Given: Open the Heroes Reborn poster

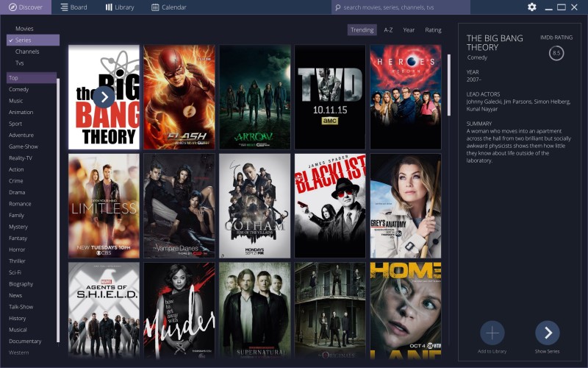Looking at the screenshot, I should pyautogui.click(x=406, y=97).
